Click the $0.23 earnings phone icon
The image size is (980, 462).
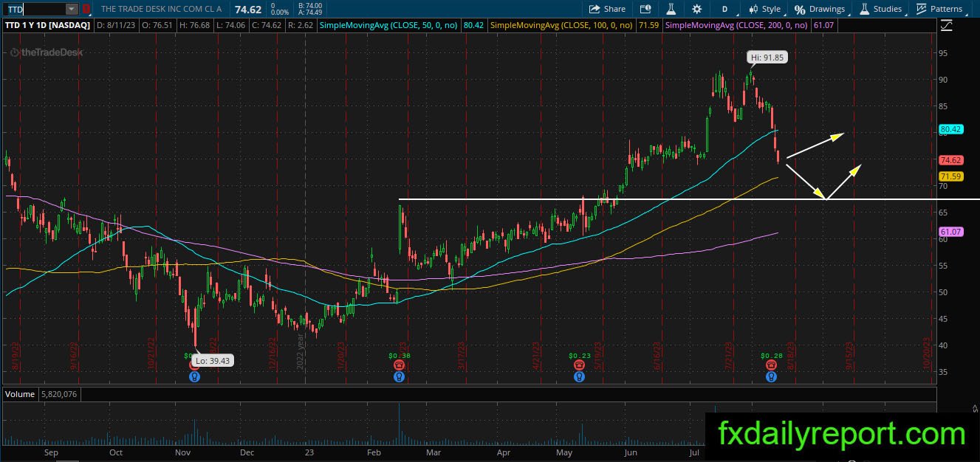(579, 365)
